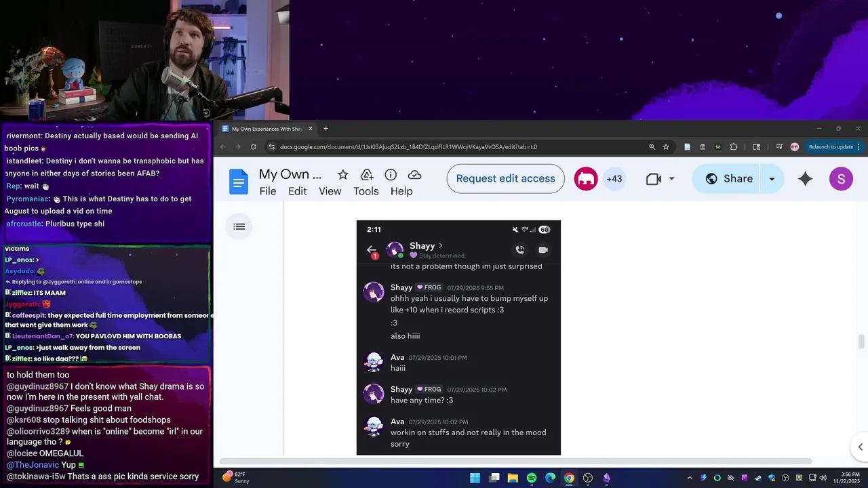Check the cloud document status icon

point(414,175)
